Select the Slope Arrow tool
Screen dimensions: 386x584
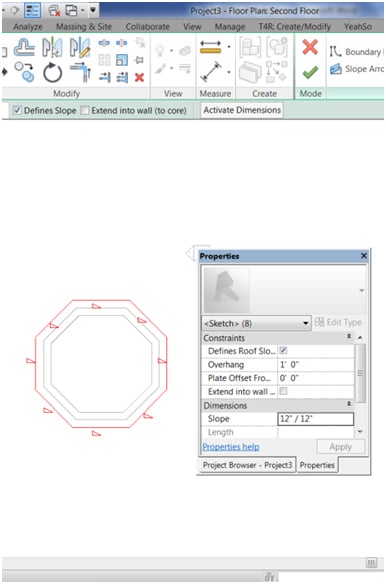pos(357,69)
